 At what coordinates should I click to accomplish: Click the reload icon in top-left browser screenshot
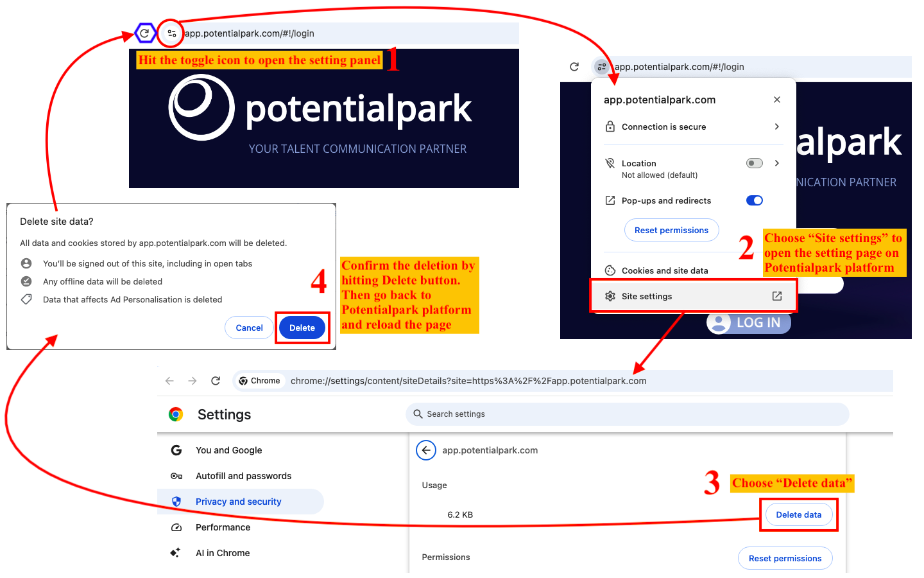point(145,33)
